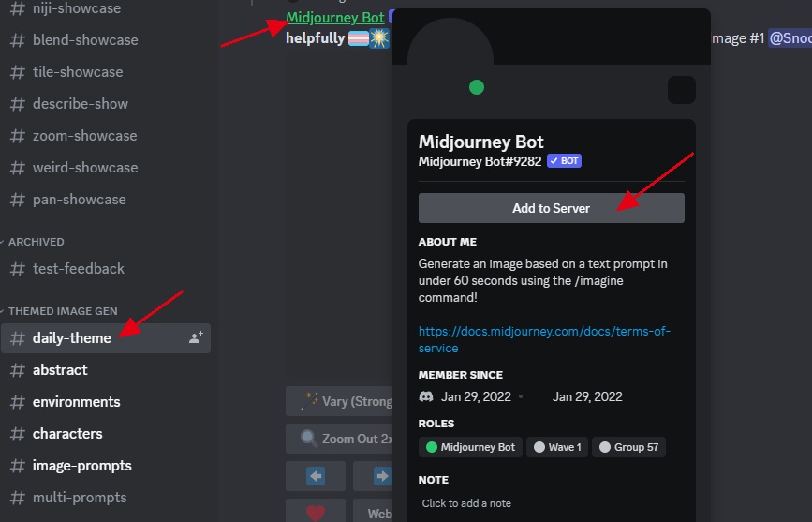
Task: Click the Midjourney Bot role chip
Action: tap(470, 447)
